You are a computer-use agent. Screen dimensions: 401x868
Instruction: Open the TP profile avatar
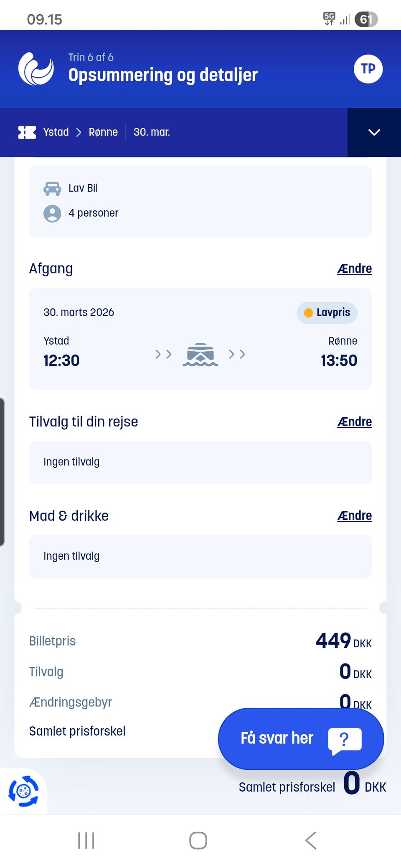point(368,69)
